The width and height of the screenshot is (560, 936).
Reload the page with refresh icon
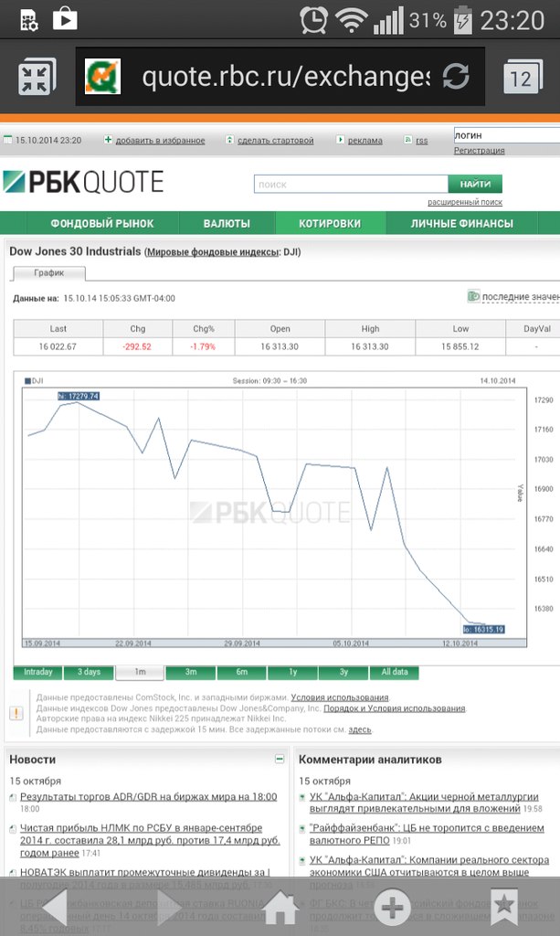pos(456,77)
